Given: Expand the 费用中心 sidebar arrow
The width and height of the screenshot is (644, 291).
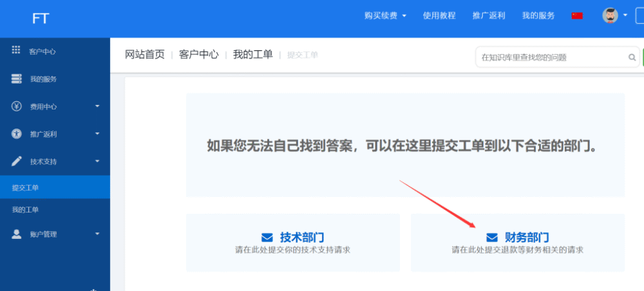Looking at the screenshot, I should click(97, 106).
